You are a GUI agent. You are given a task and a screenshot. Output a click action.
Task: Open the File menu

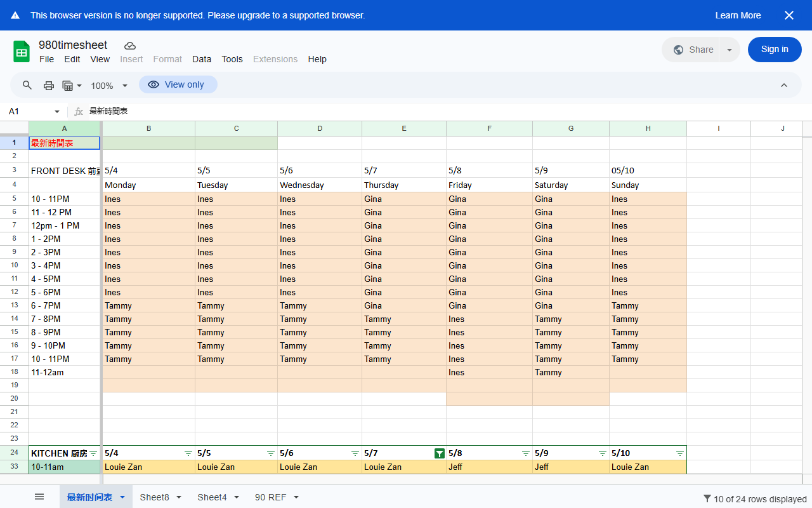tap(46, 59)
